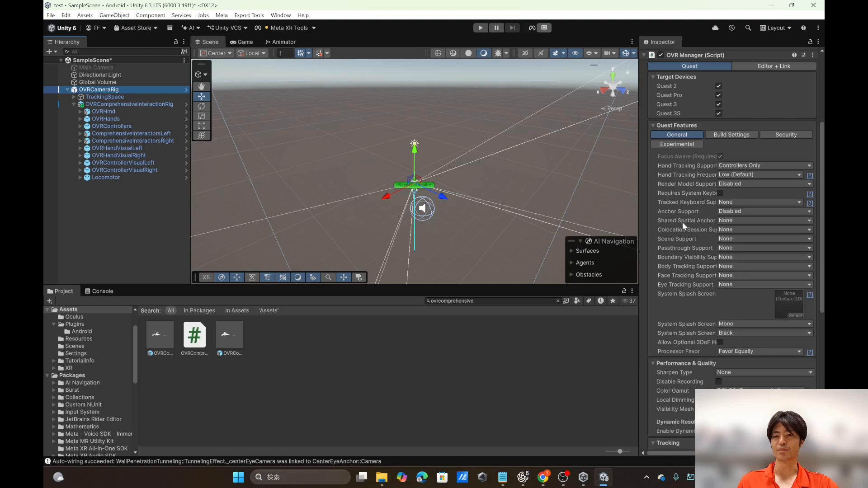Switch to the Console tab
868x488 pixels.
(x=99, y=291)
